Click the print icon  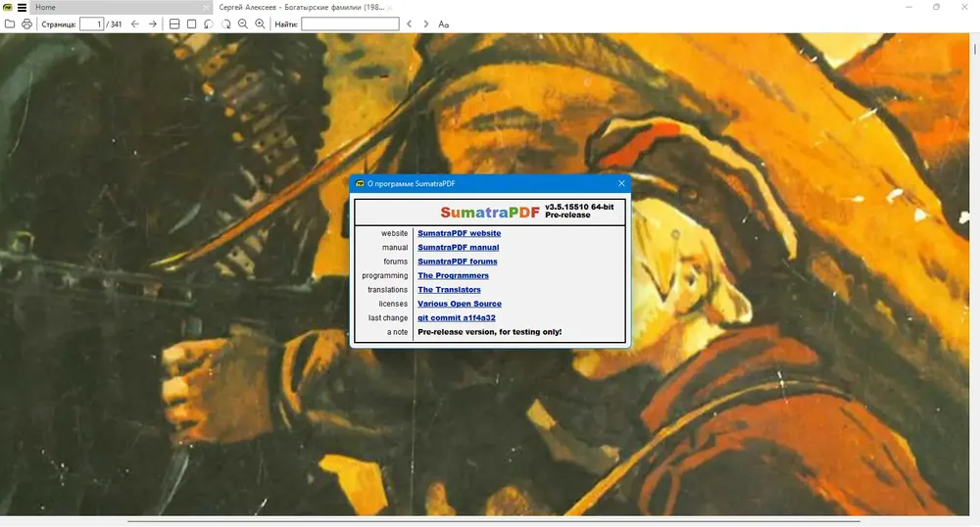[26, 24]
